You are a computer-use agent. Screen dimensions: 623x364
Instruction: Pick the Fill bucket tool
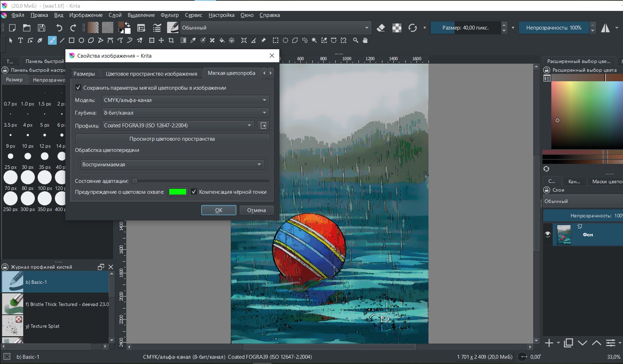222,40
